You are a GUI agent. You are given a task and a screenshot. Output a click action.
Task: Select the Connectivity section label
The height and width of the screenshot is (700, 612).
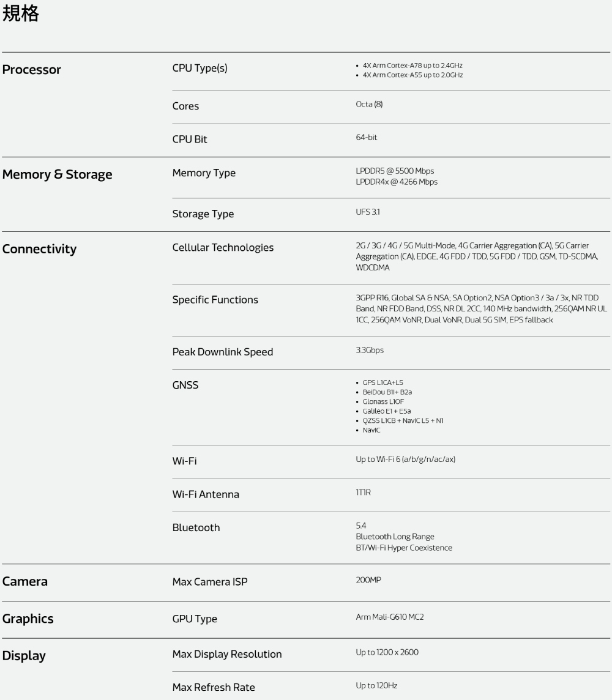(40, 249)
